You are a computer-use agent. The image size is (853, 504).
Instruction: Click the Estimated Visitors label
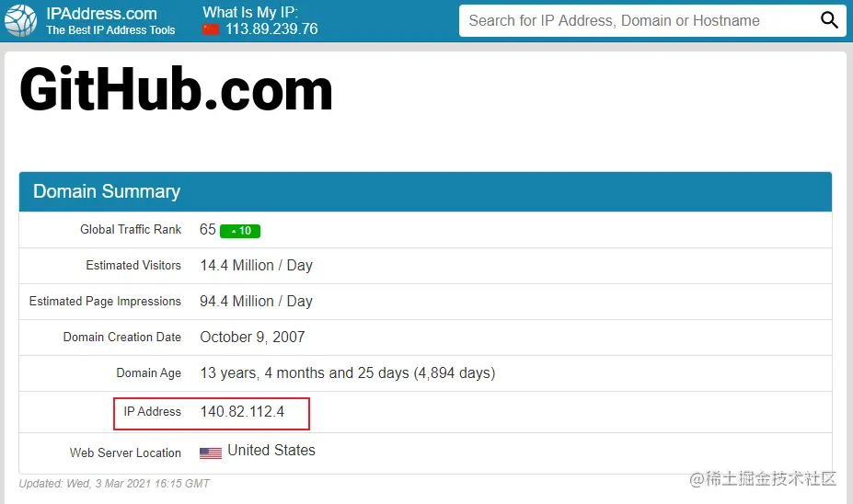133,265
